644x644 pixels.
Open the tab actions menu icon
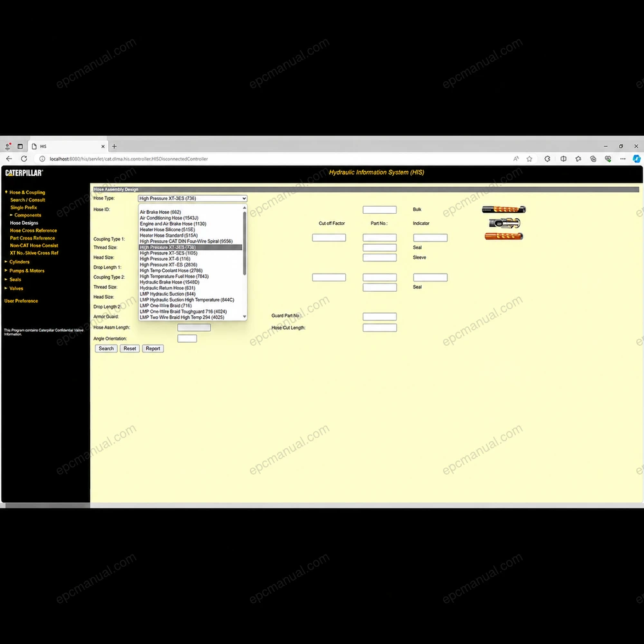(20, 146)
